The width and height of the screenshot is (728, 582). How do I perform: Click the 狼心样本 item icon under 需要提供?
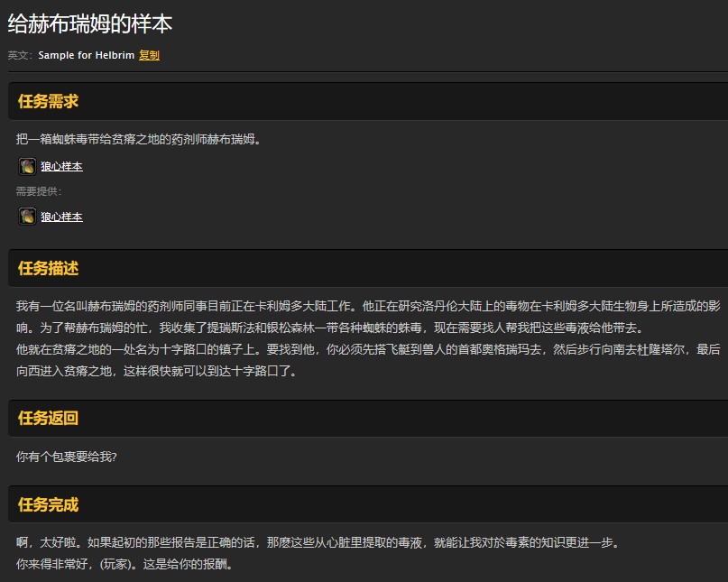tap(26, 217)
